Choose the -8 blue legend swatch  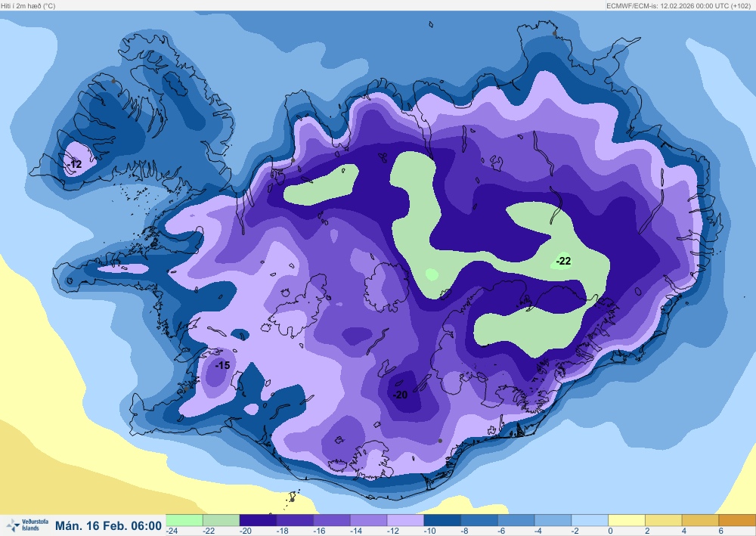[479, 520]
